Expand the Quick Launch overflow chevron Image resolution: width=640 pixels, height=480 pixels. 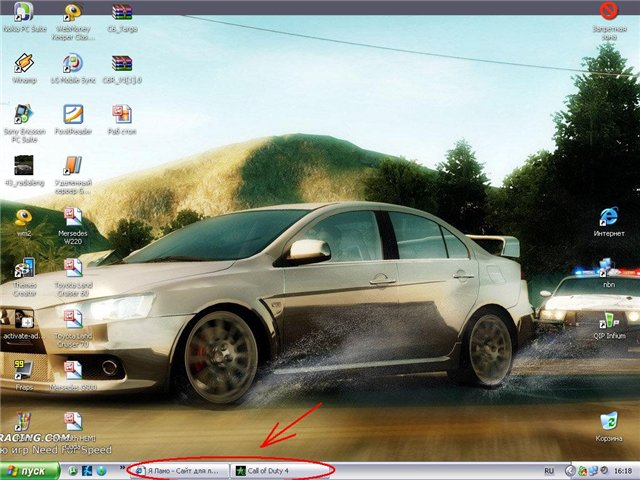tap(122, 468)
